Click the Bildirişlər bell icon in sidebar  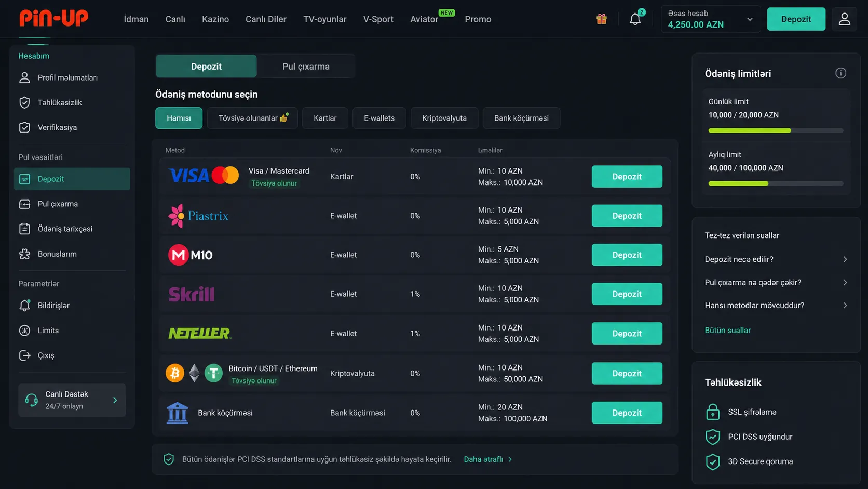tap(24, 306)
